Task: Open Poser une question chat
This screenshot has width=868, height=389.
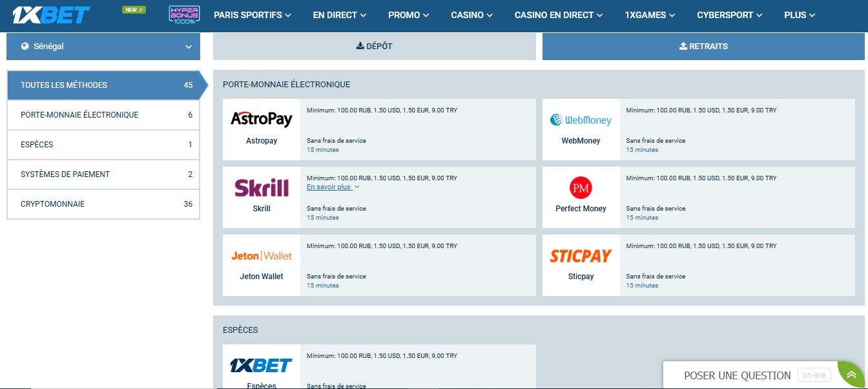Action: tap(738, 375)
